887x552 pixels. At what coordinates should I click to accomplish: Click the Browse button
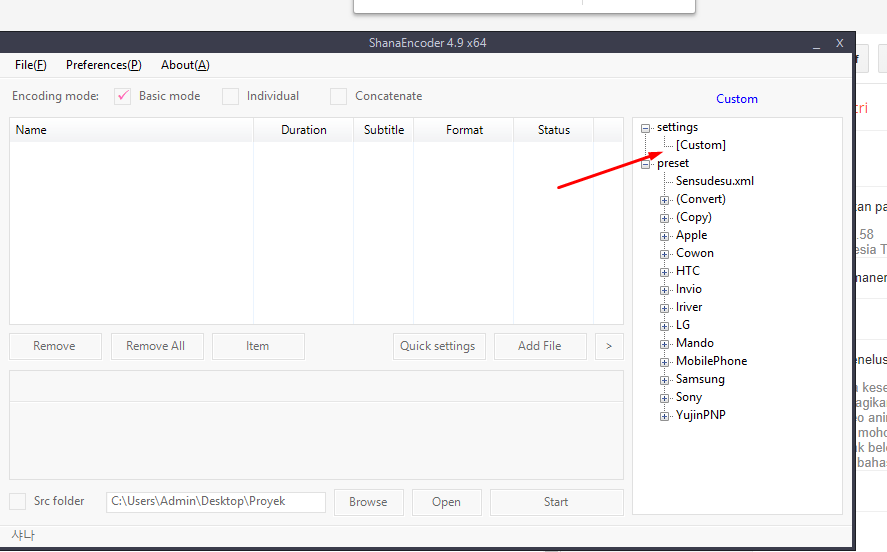[x=369, y=502]
